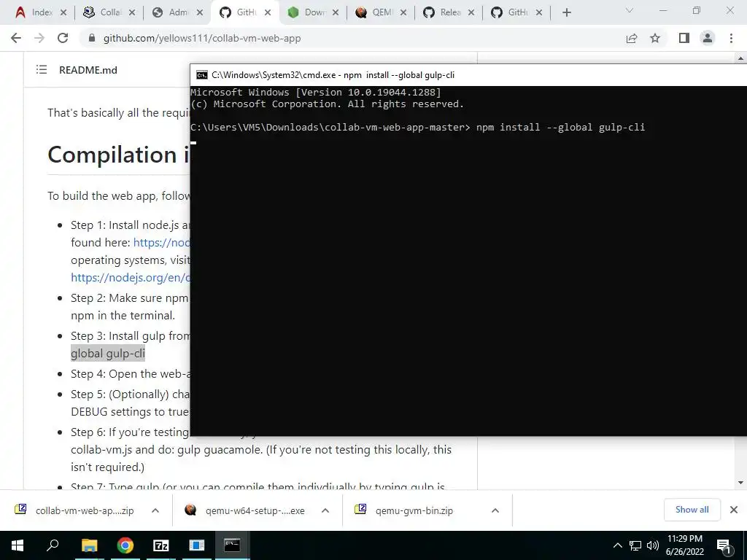Click the forward navigation arrow
The image size is (747, 560).
pos(39,38)
